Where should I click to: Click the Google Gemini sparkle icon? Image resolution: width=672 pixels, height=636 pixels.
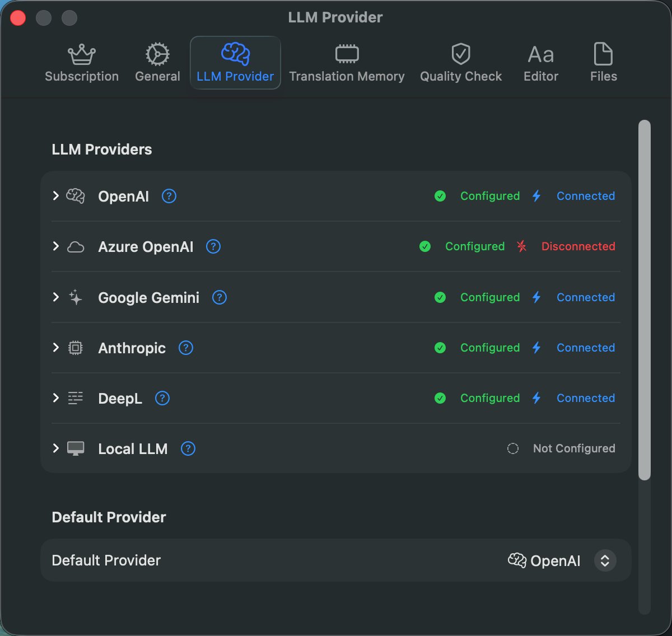[x=76, y=297]
